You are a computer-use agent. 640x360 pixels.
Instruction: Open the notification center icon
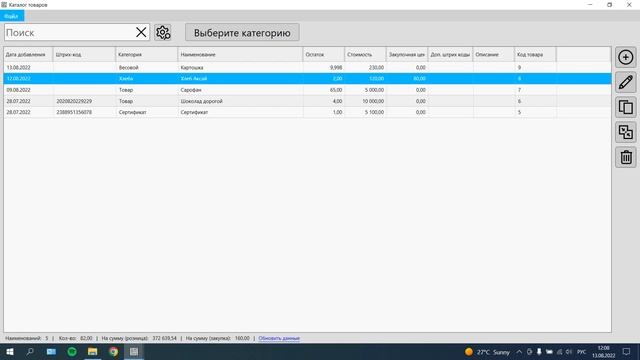[x=626, y=352]
